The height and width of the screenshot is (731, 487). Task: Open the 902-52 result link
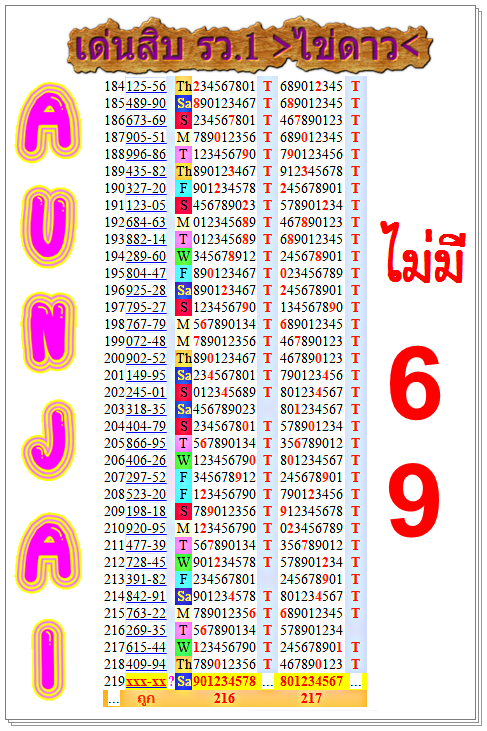click(x=146, y=359)
